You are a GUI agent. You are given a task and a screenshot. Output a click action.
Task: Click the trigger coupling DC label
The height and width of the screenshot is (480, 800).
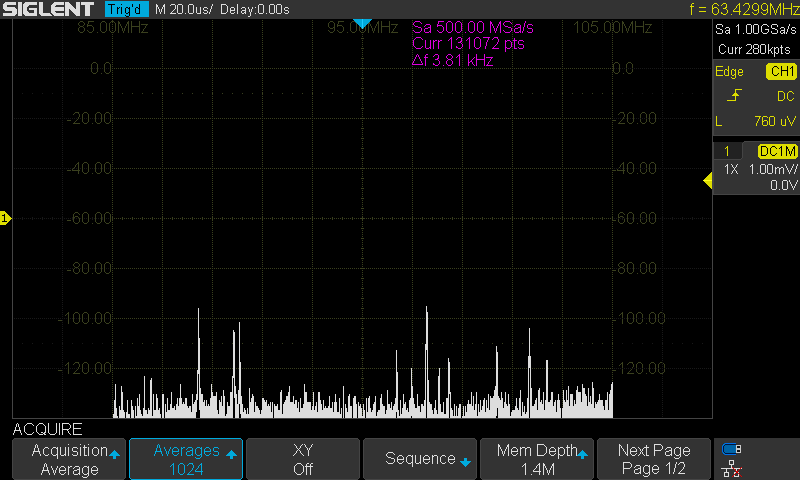[x=785, y=96]
